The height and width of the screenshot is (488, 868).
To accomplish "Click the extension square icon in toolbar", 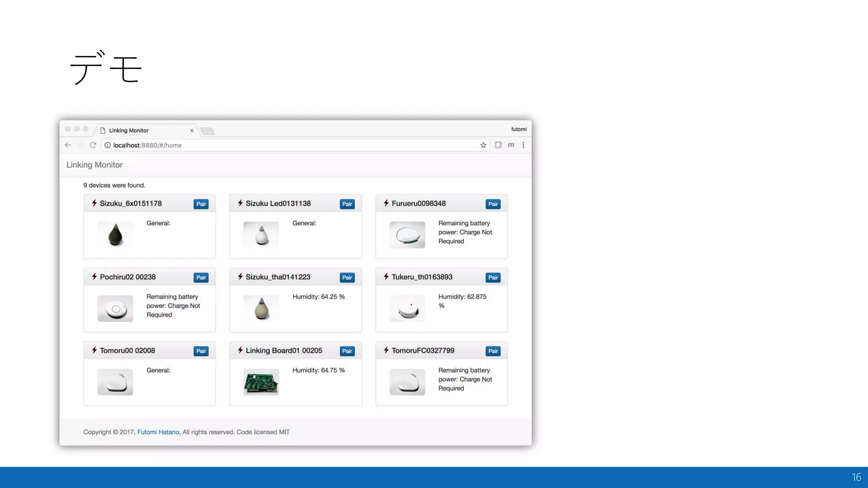I will (x=498, y=145).
